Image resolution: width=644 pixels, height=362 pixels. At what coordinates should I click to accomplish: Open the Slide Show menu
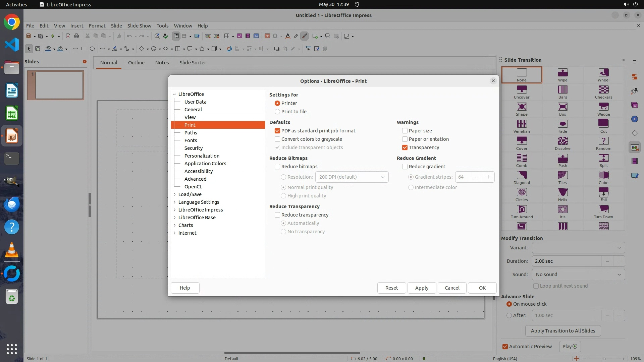[139, 25]
